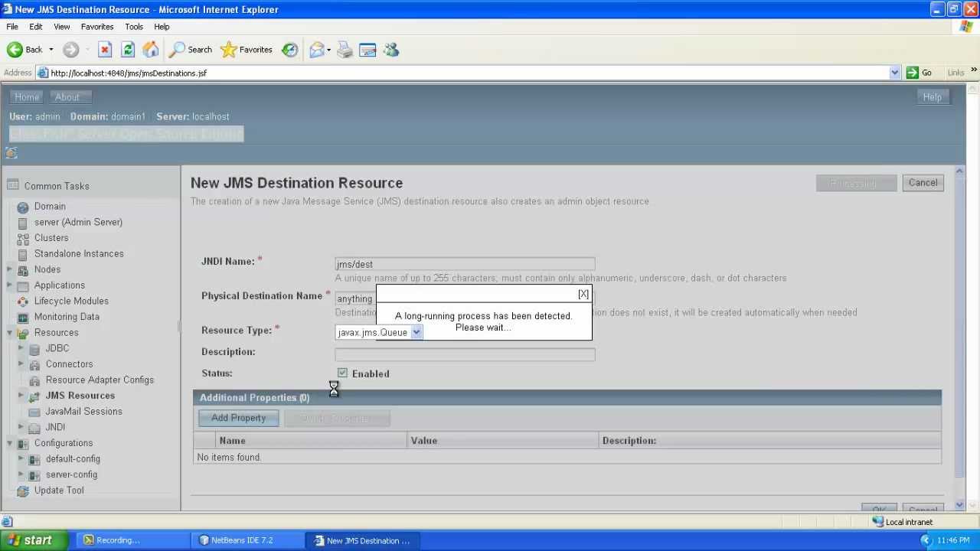Expand the JDBC tree node
This screenshot has height=551, width=980.
(21, 348)
